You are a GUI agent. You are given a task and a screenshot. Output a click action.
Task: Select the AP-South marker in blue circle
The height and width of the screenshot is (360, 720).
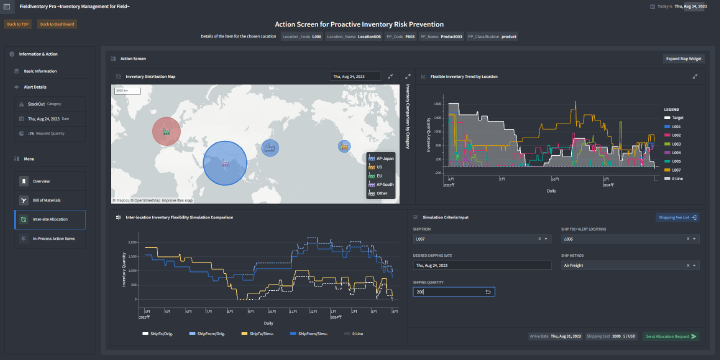225,163
